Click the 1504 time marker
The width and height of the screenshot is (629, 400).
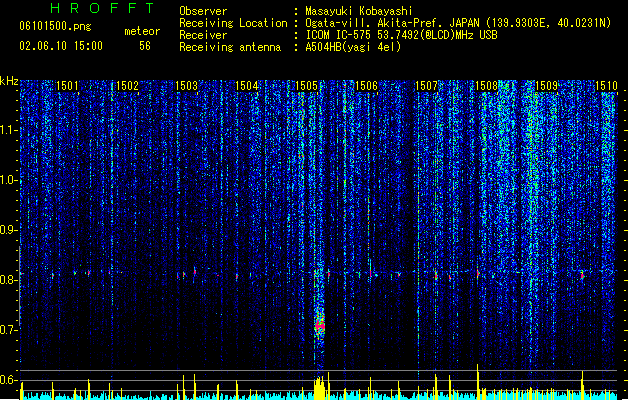[x=247, y=86]
